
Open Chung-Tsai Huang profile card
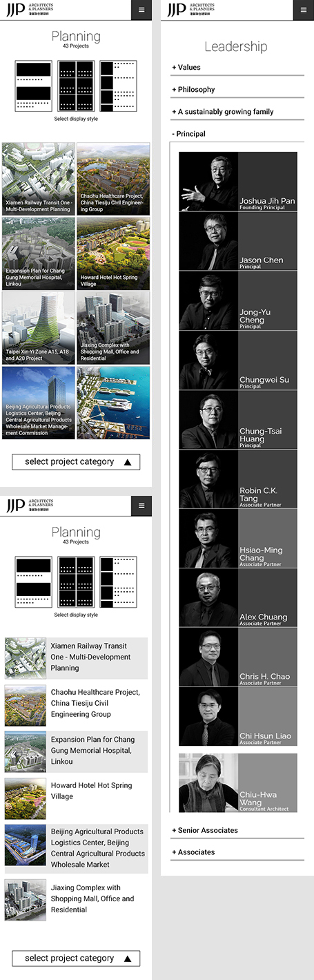(238, 420)
